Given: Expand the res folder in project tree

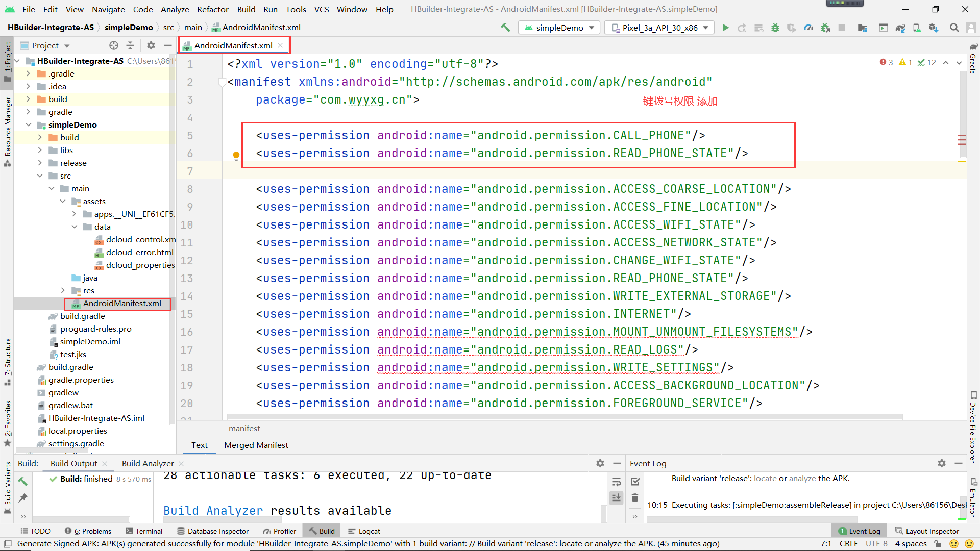Looking at the screenshot, I should click(63, 290).
